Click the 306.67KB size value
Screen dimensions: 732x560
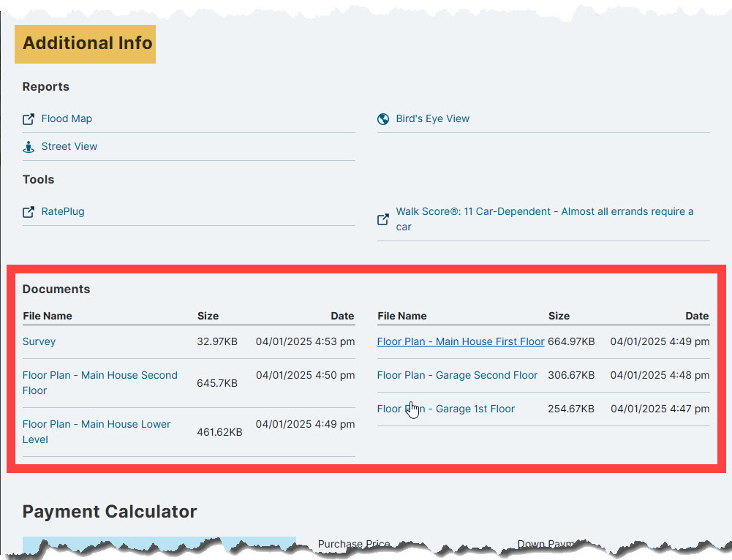[571, 375]
